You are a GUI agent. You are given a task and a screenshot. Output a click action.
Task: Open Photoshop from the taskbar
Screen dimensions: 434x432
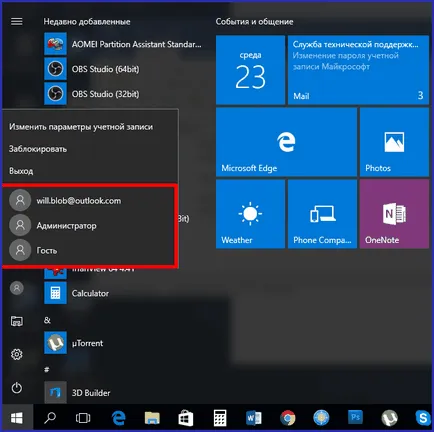[355, 418]
